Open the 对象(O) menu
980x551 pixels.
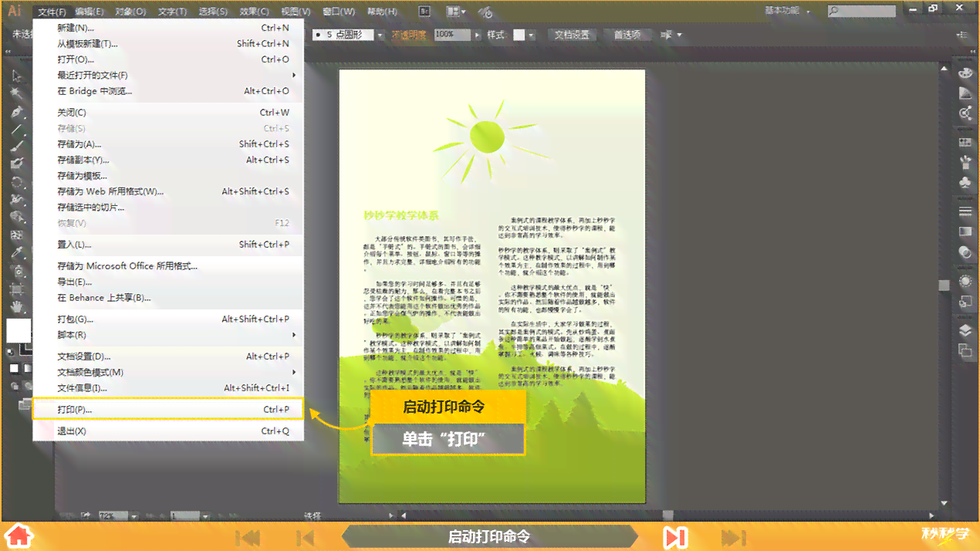[130, 12]
